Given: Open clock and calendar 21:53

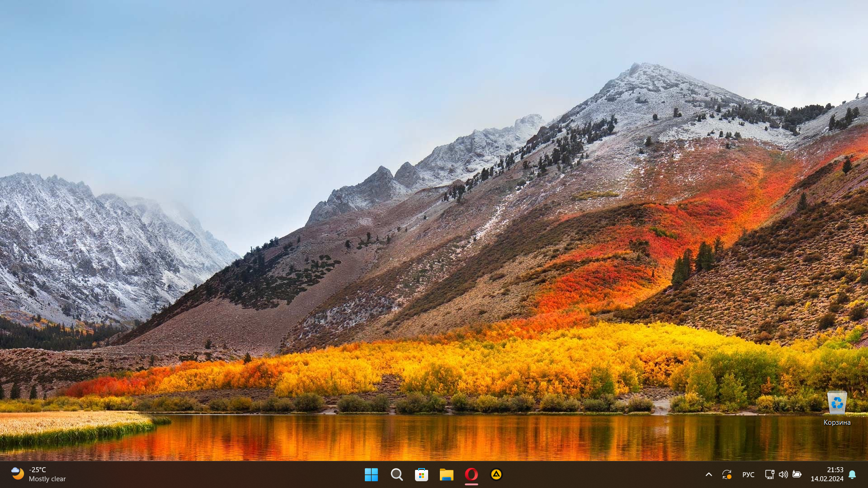Looking at the screenshot, I should click(x=827, y=474).
